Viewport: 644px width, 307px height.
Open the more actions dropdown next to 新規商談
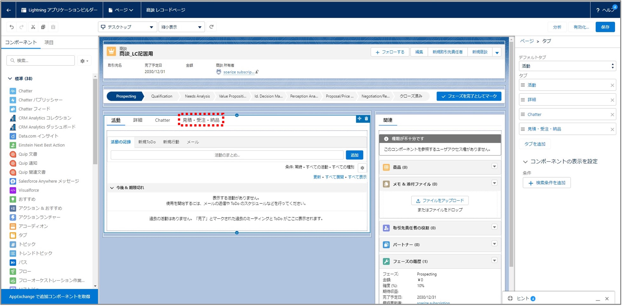pyautogui.click(x=497, y=52)
